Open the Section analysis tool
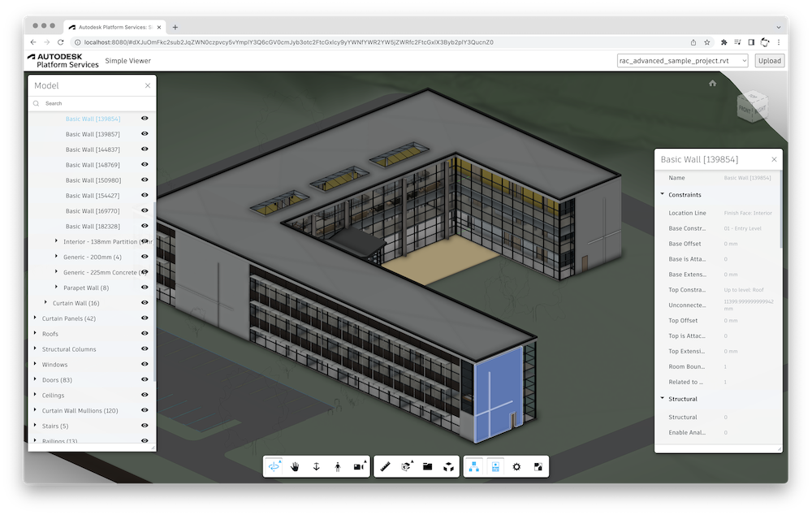 coord(407,466)
